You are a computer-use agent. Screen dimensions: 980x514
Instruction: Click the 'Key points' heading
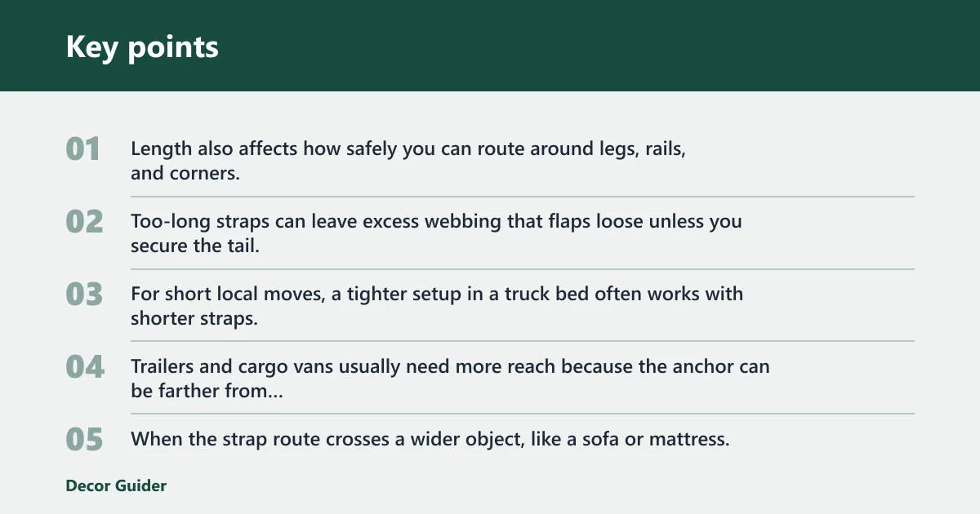(142, 47)
